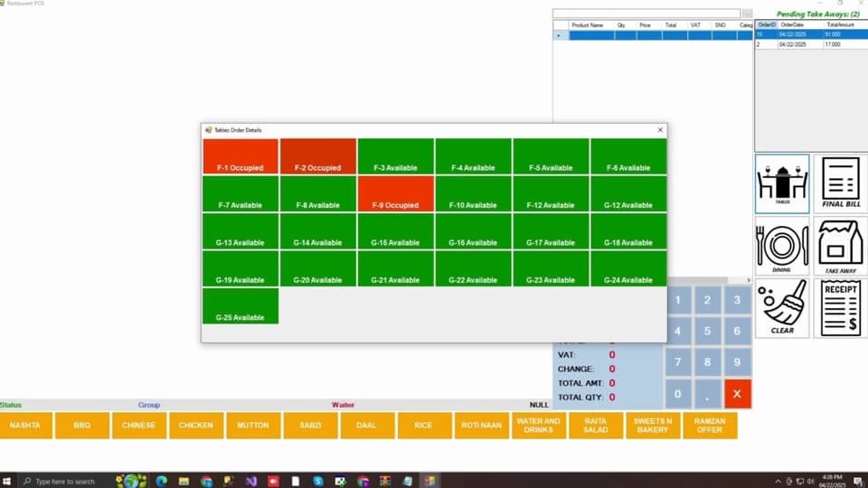
Task: Select table G-15 Available
Action: tap(395, 231)
